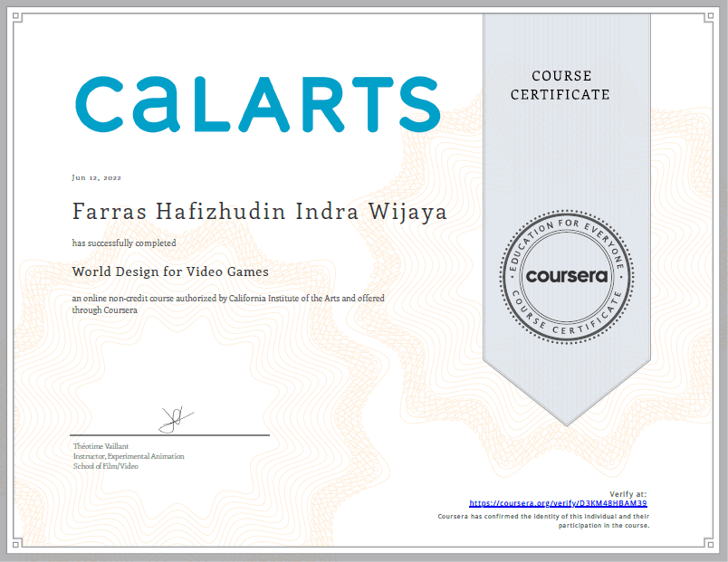Click the COURSE CERTIFICATE heading
The width and height of the screenshot is (728, 562).
click(560, 85)
